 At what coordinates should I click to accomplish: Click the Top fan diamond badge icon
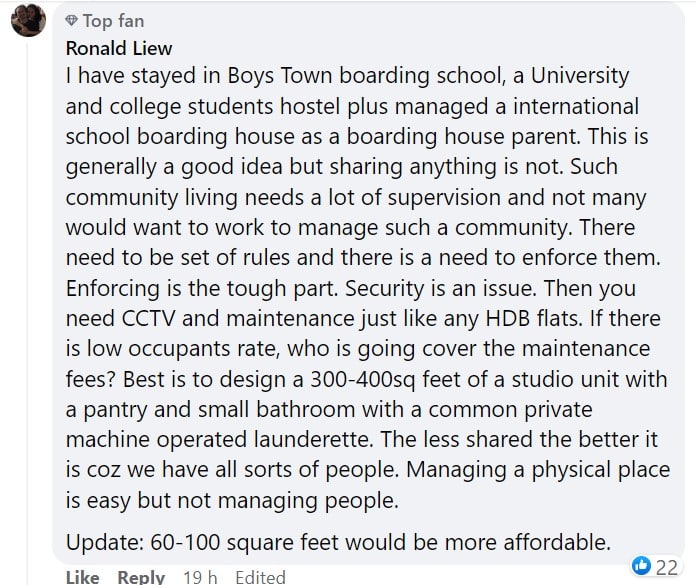(71, 20)
